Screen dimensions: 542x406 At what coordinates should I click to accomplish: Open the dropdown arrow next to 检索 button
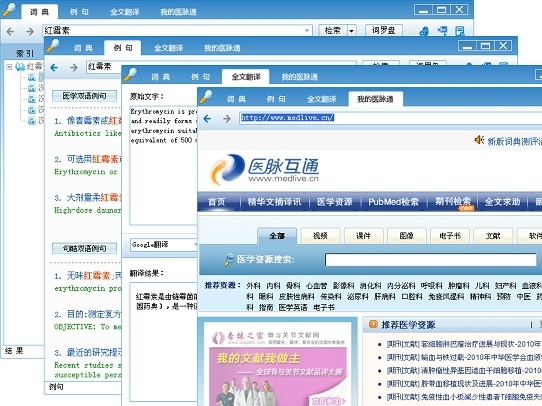[352, 31]
